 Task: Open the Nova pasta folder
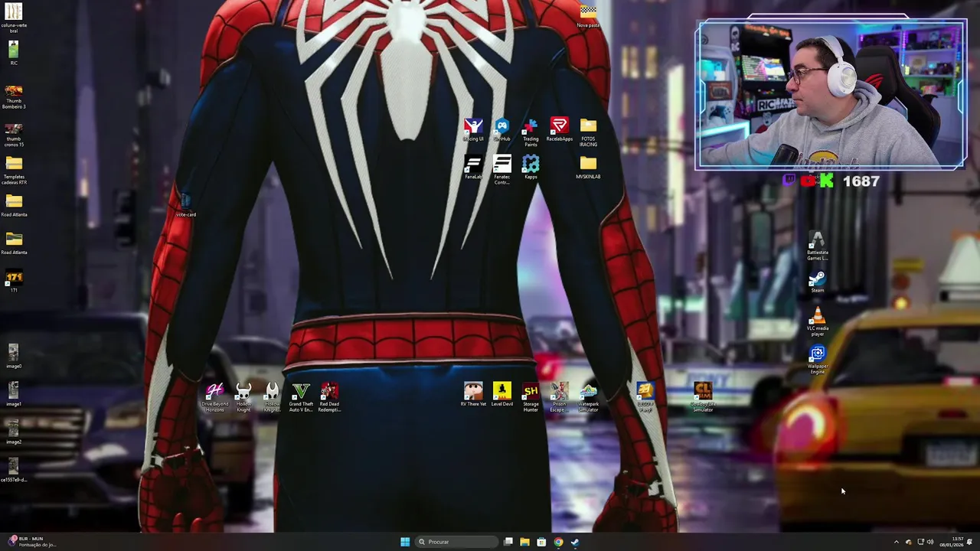coord(588,16)
